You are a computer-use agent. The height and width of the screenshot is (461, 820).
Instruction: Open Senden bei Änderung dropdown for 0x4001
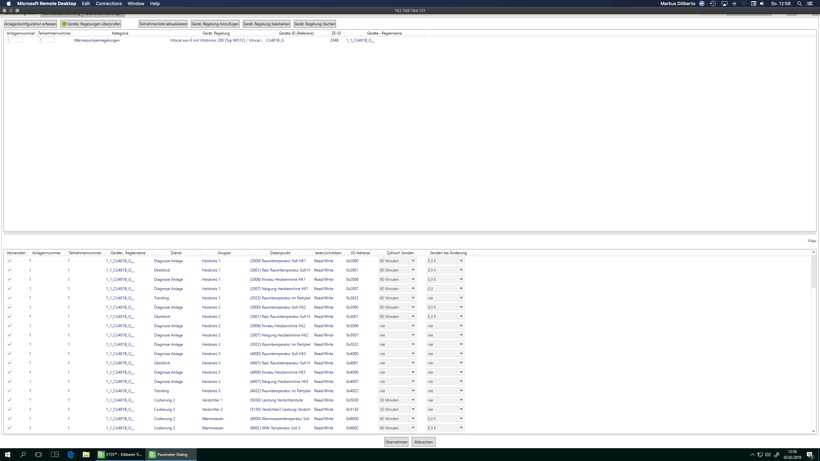[445, 363]
